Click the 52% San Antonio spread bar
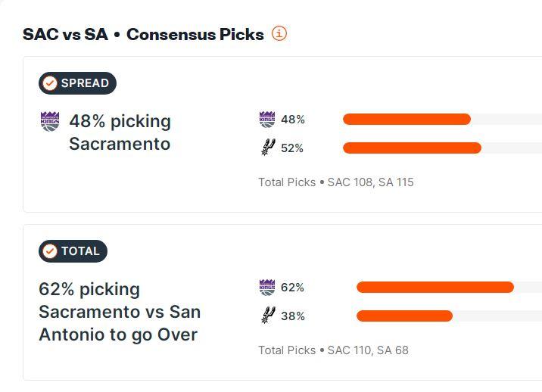The height and width of the screenshot is (392, 542). point(412,148)
